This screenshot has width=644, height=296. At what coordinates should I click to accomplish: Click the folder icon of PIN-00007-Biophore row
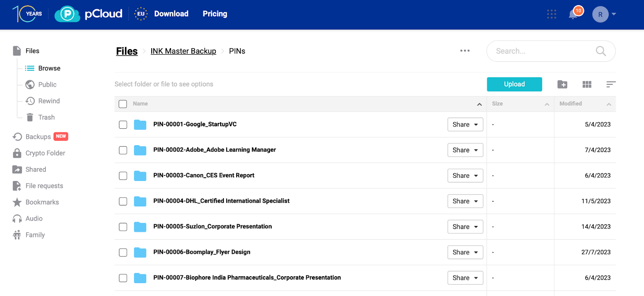click(x=140, y=278)
